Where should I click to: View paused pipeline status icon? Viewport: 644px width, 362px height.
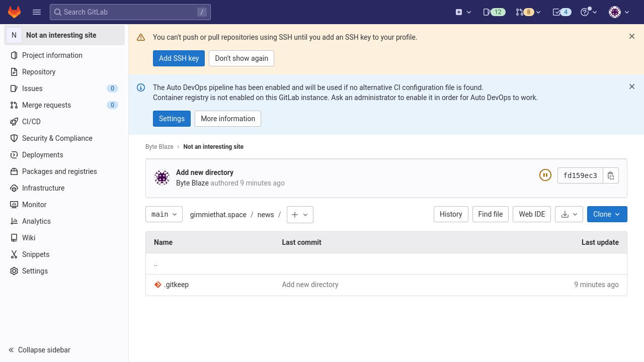pos(545,175)
